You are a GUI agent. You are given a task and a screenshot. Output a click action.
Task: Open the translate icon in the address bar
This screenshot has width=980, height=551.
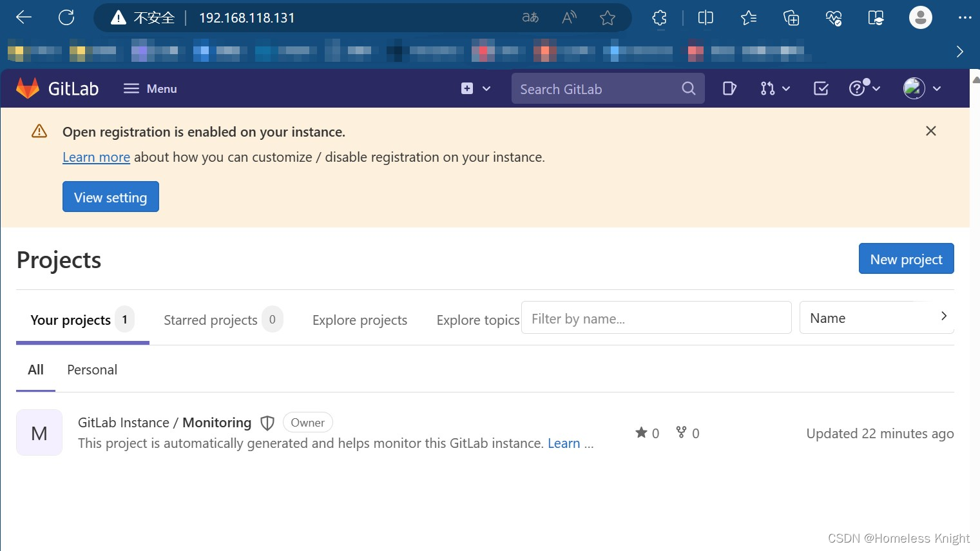(530, 17)
